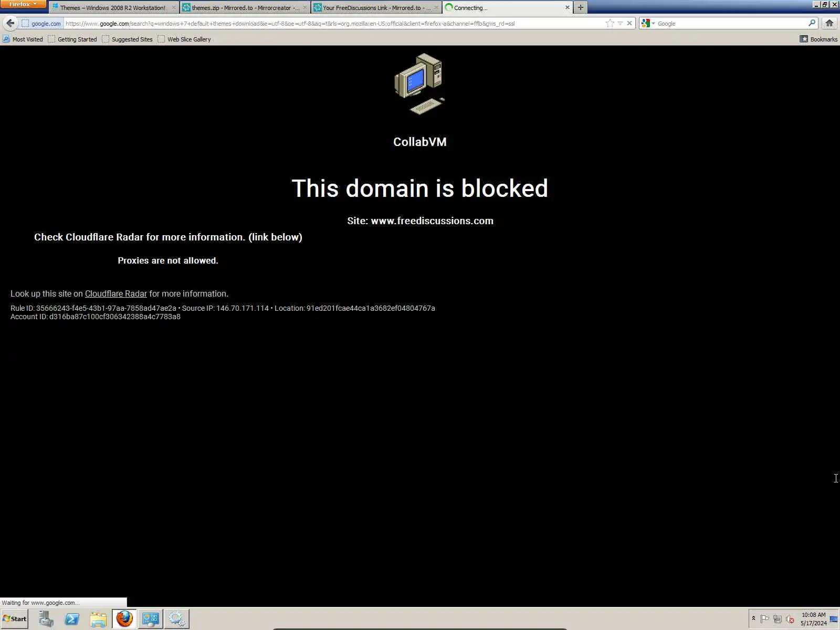840x630 pixels.
Task: Switch to the themes.zip Mirrorcreator tab
Action: 245,8
